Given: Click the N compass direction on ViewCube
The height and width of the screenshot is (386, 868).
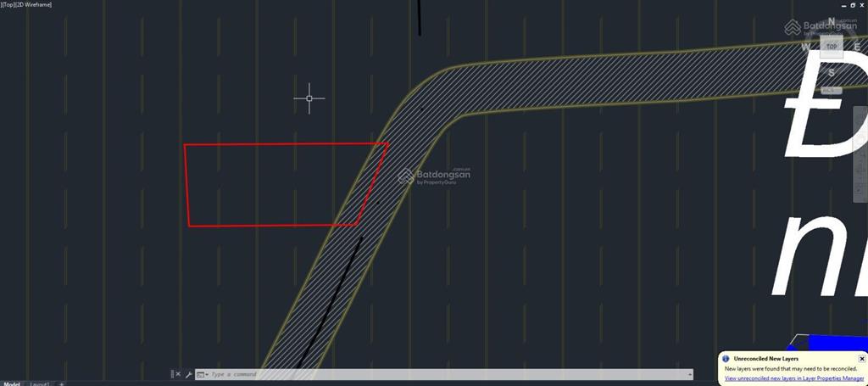Looking at the screenshot, I should click(x=832, y=21).
